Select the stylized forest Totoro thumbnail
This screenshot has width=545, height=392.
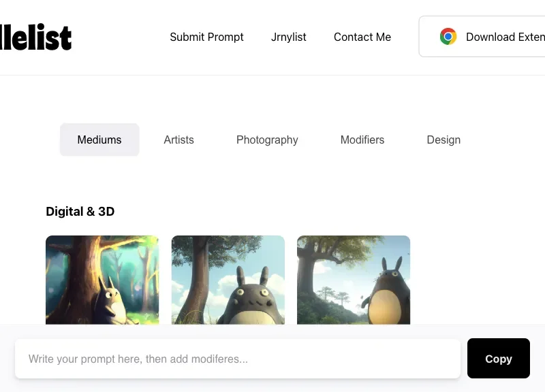tap(102, 280)
